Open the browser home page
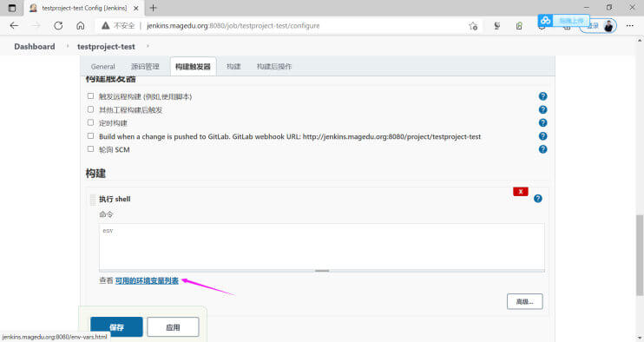 tap(81, 25)
